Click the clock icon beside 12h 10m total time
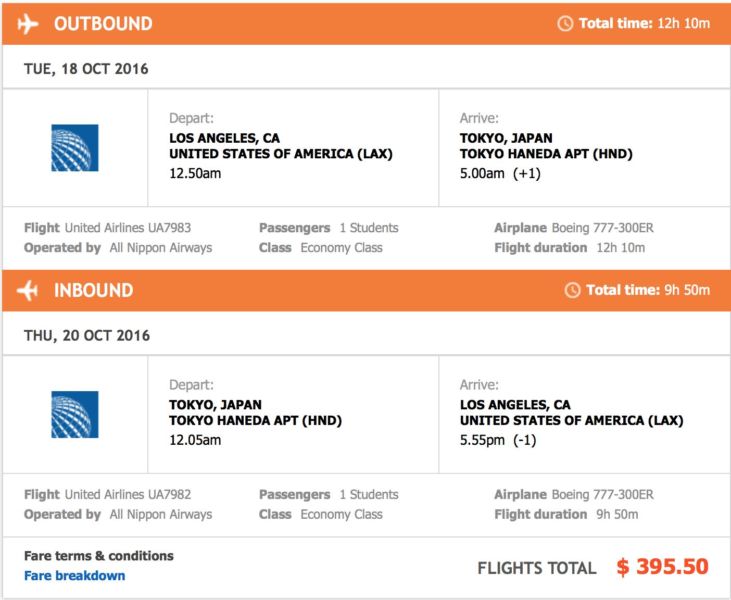 click(x=565, y=23)
